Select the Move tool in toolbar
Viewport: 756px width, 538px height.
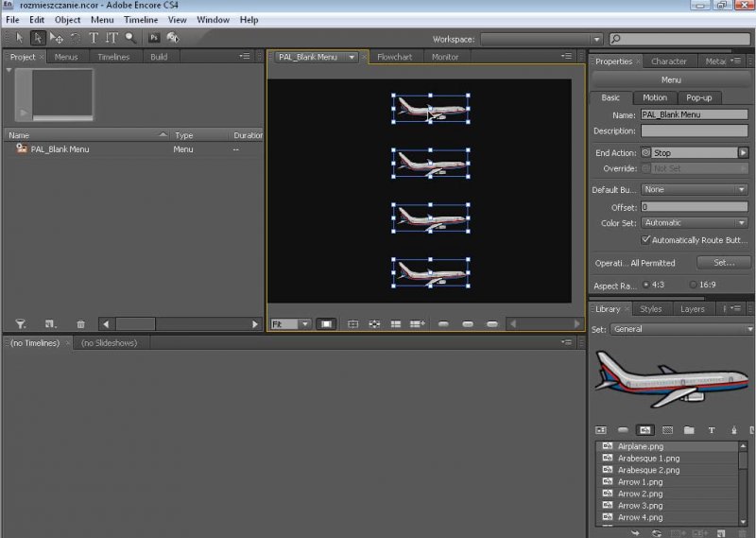tap(57, 38)
